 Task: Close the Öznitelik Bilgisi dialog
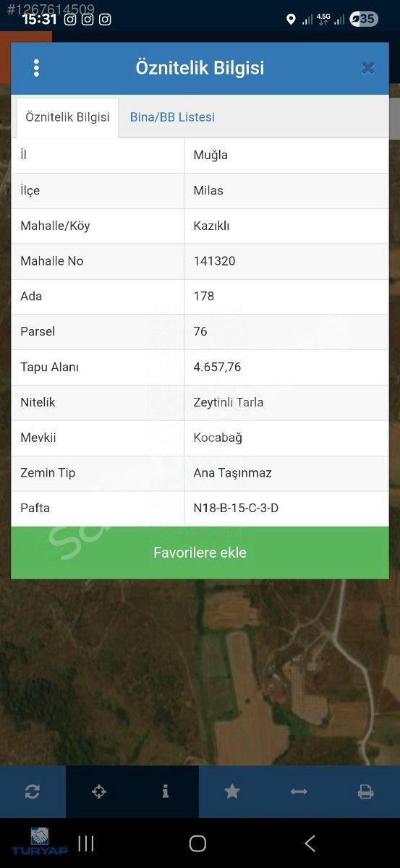(367, 68)
